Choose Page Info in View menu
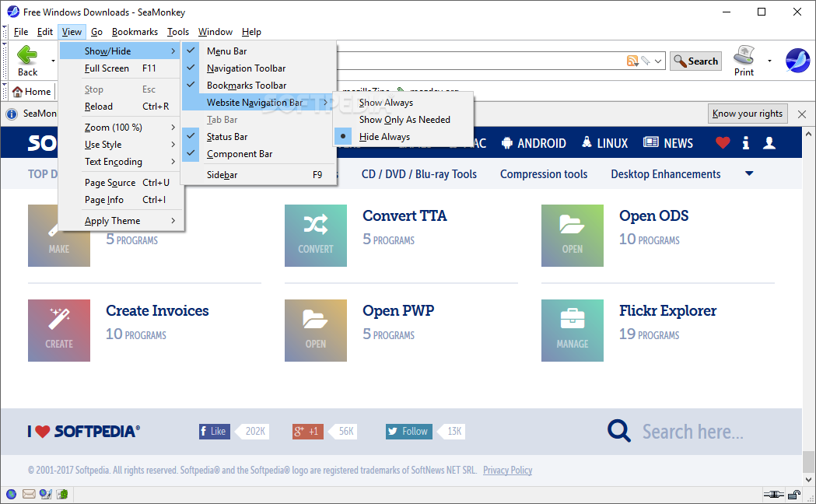This screenshot has height=504, width=816. (121, 200)
